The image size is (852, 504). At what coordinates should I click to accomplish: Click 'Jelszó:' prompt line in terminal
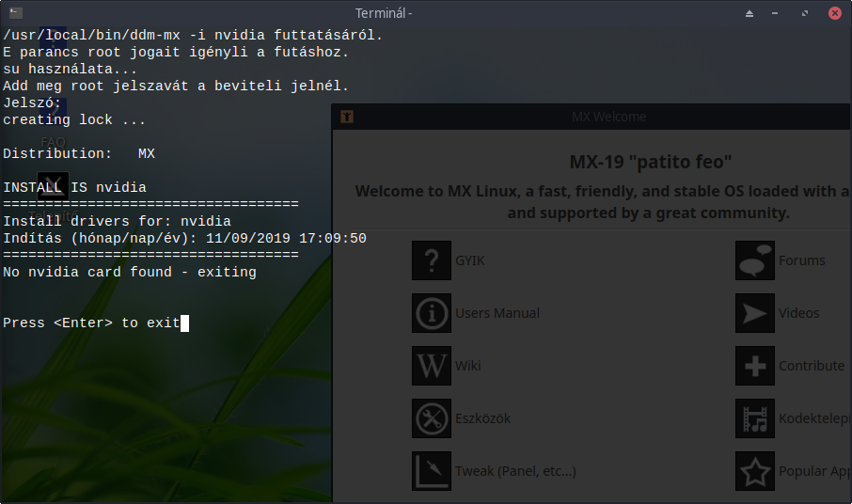click(x=32, y=102)
